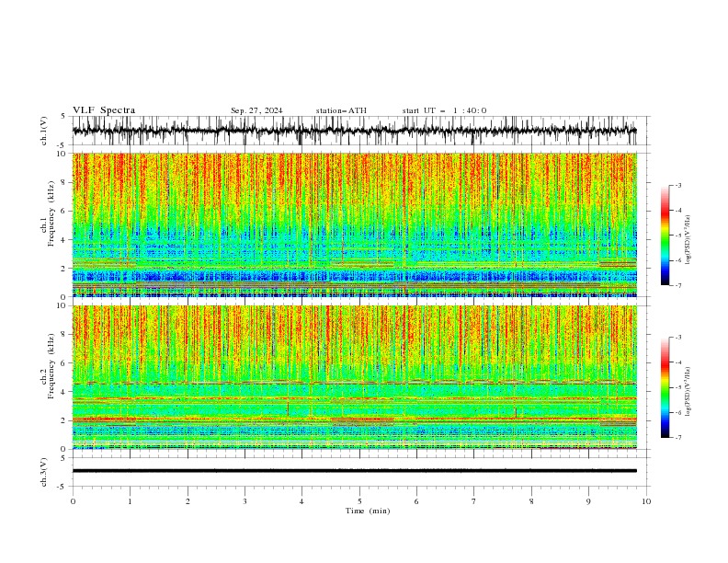Click the "VLF Spectra" title text
This screenshot has height=563, width=728.
click(x=104, y=110)
